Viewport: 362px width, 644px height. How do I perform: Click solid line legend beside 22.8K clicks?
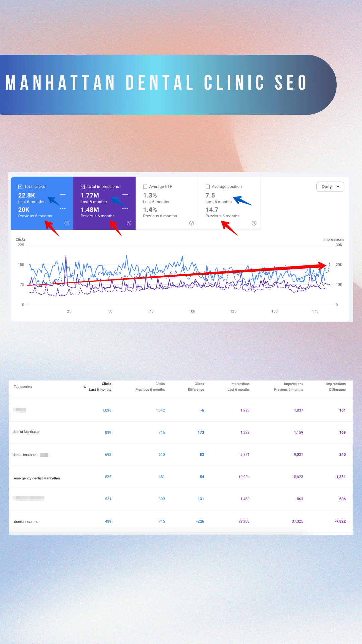coord(63,194)
